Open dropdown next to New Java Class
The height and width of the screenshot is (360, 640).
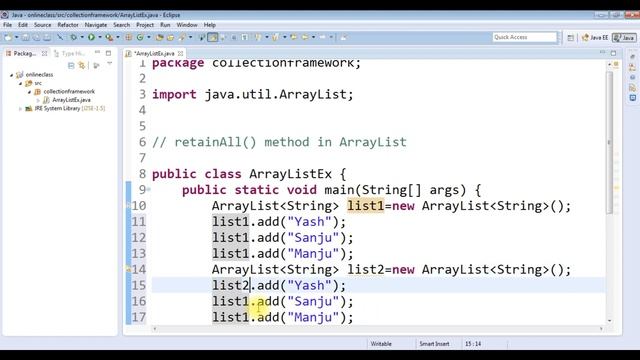point(149,38)
